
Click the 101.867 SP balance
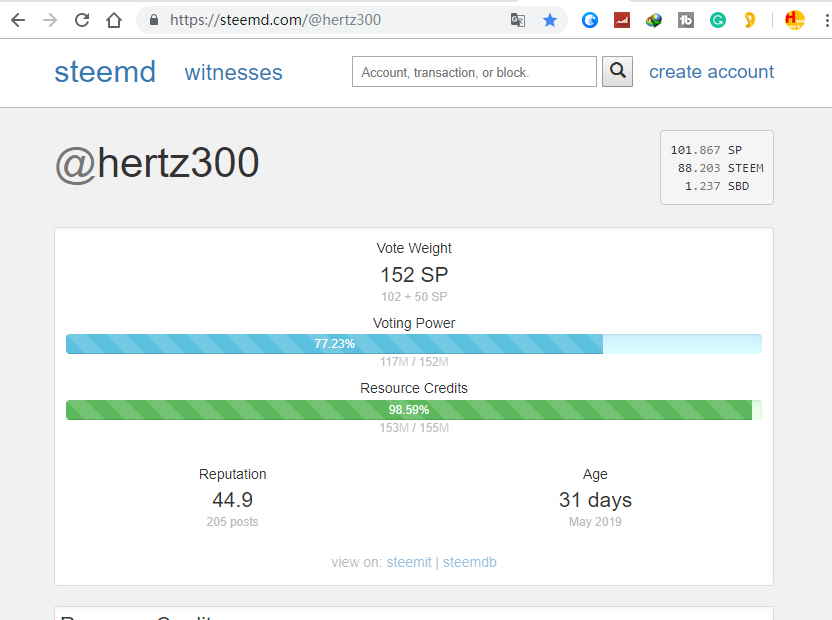click(x=706, y=150)
